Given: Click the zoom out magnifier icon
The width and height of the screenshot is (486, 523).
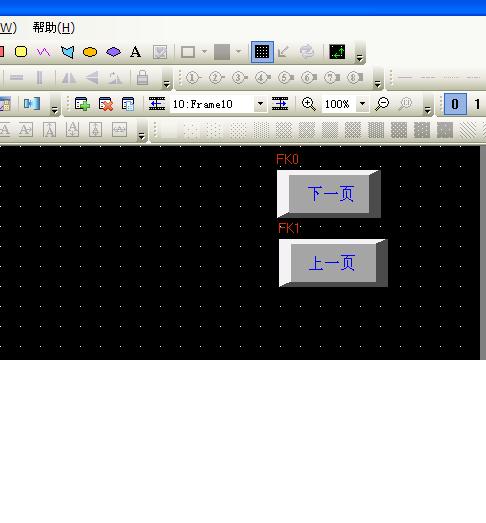Looking at the screenshot, I should click(382, 104).
